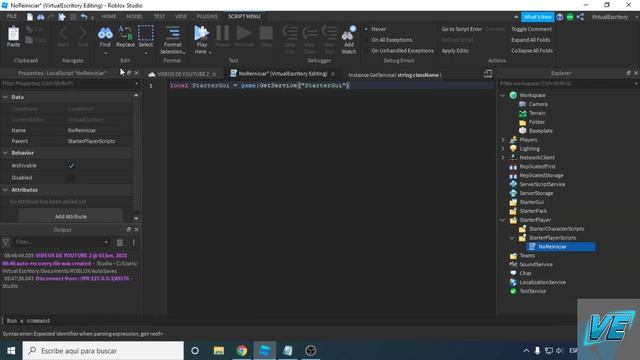Clear the Output panel with trash icon

120,242
